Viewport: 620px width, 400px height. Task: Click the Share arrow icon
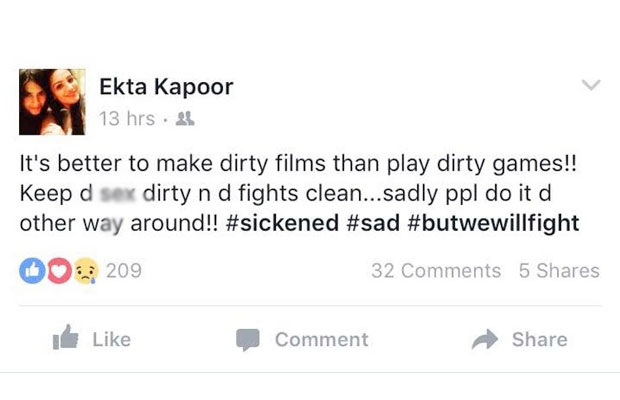484,339
